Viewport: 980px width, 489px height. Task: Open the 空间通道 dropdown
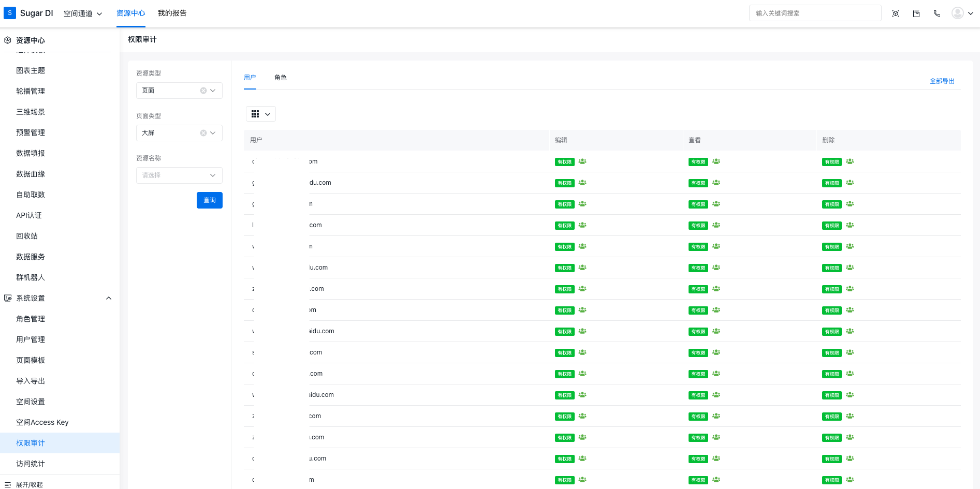tap(83, 13)
